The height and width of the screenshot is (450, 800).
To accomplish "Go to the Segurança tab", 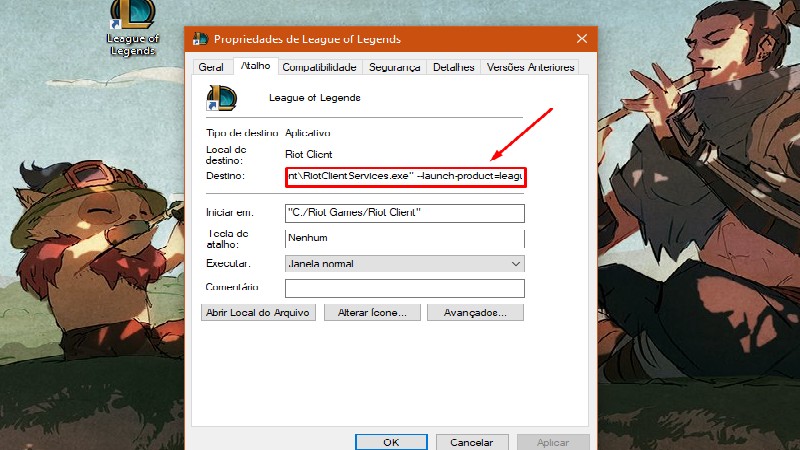I will point(394,67).
